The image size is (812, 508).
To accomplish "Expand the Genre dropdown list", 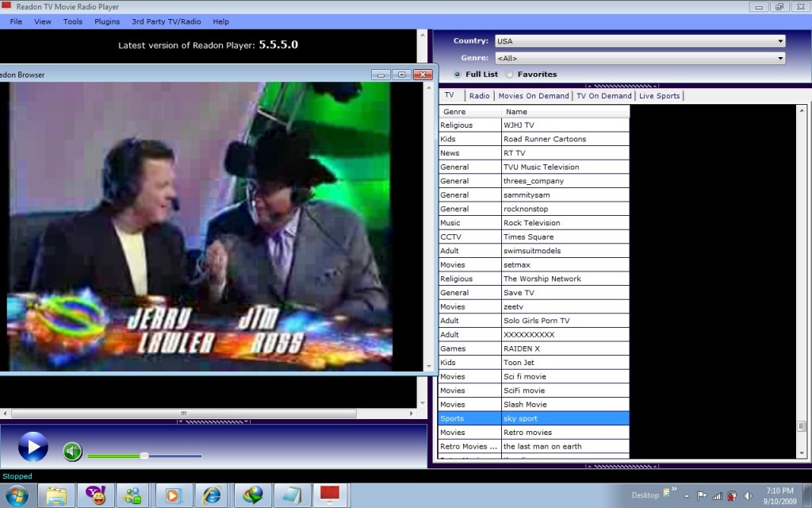I will point(780,58).
